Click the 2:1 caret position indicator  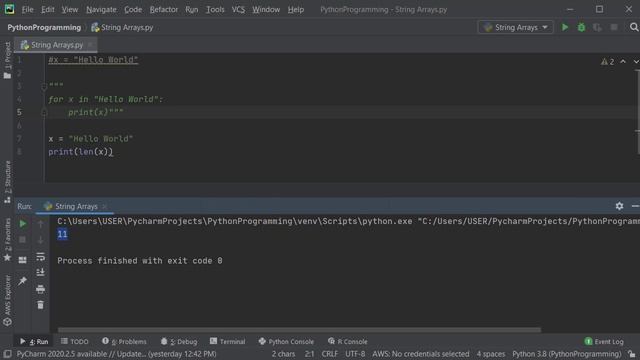[x=309, y=354]
